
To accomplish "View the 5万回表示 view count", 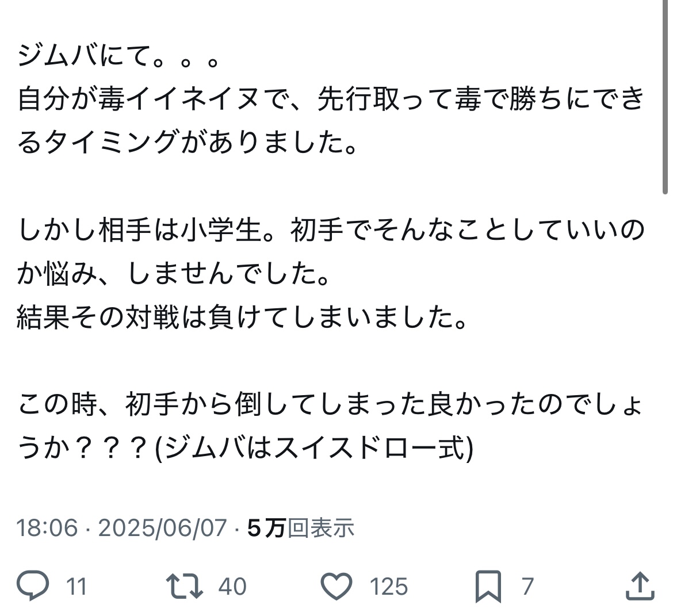I will pyautogui.click(x=301, y=527).
